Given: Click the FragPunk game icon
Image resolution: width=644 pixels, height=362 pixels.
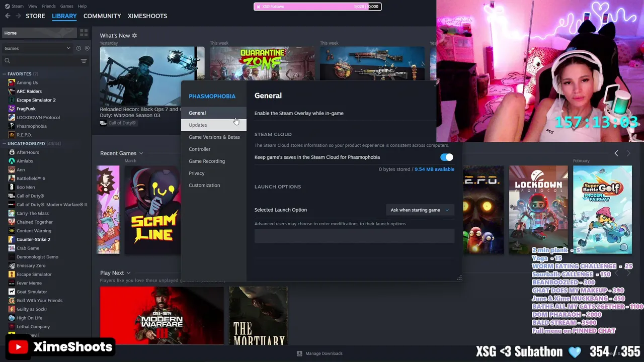Looking at the screenshot, I should pos(12,109).
